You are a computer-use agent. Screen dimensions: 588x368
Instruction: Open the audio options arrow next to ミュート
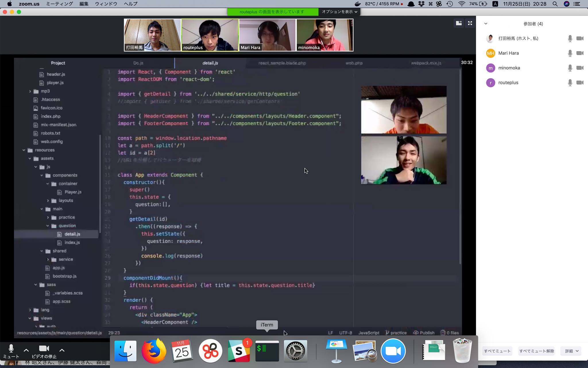[x=26, y=350]
